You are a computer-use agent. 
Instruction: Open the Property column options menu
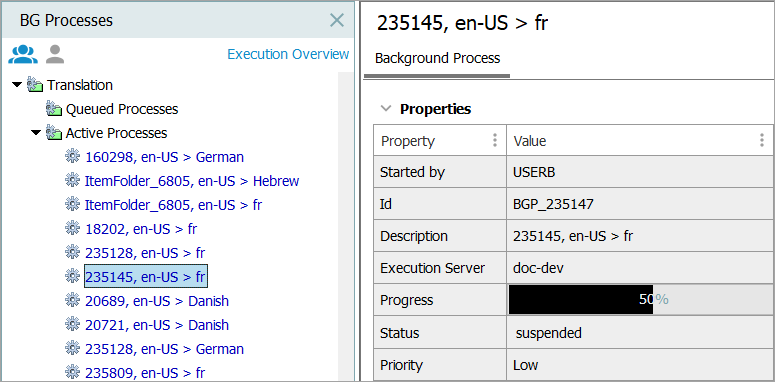(494, 141)
